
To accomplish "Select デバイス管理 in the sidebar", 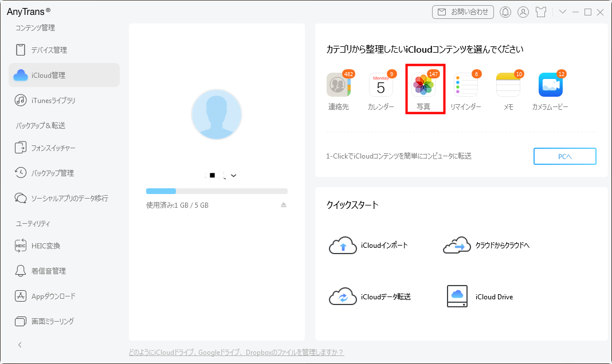I will (64, 50).
